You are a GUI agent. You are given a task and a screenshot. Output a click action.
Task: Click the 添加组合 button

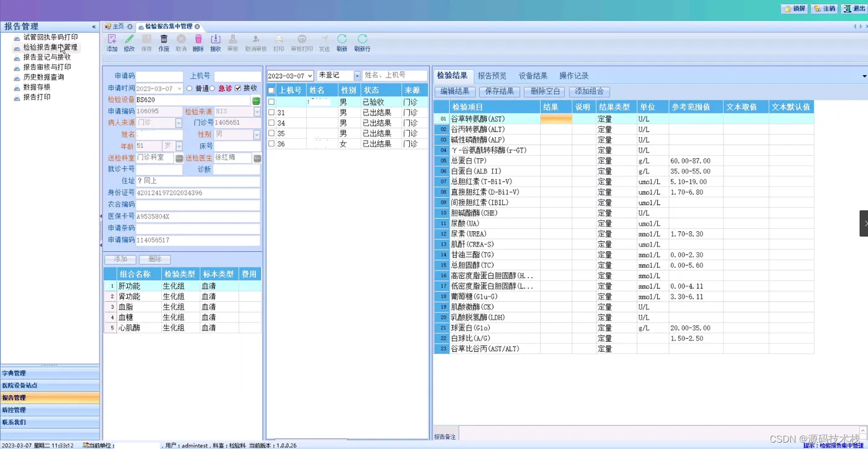click(589, 92)
